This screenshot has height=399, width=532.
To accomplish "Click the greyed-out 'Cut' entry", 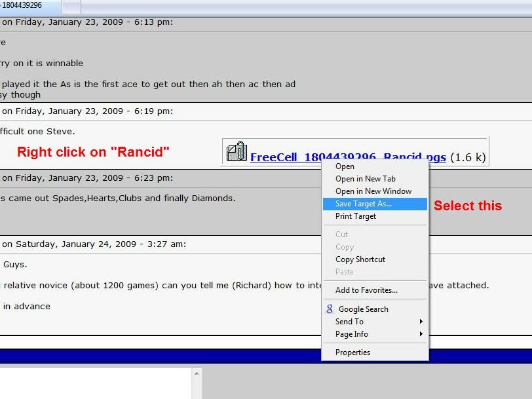I will coord(342,235).
